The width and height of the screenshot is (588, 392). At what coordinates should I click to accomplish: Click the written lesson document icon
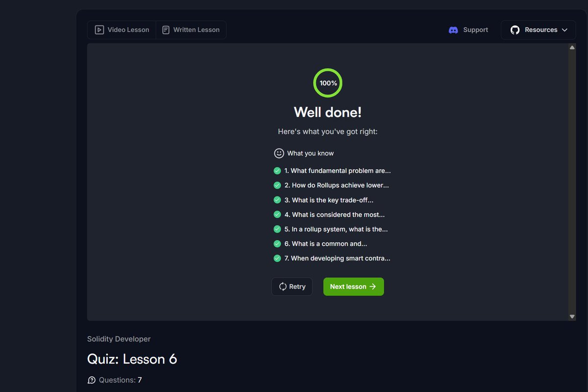coord(166,30)
